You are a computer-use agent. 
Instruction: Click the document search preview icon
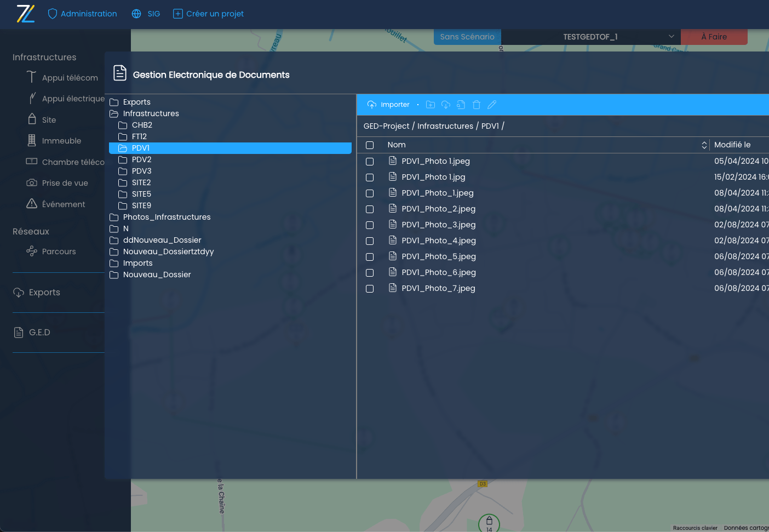click(461, 105)
